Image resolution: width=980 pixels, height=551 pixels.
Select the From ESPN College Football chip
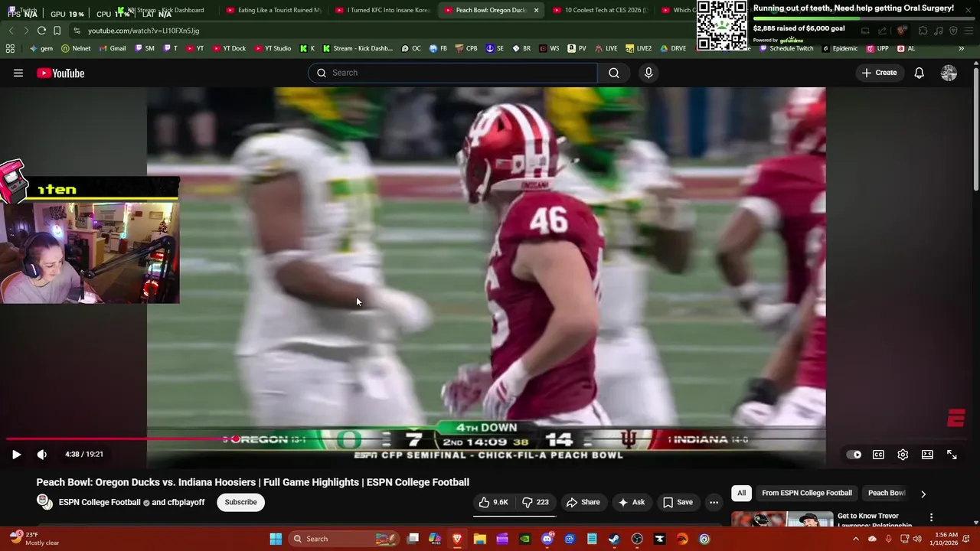806,493
